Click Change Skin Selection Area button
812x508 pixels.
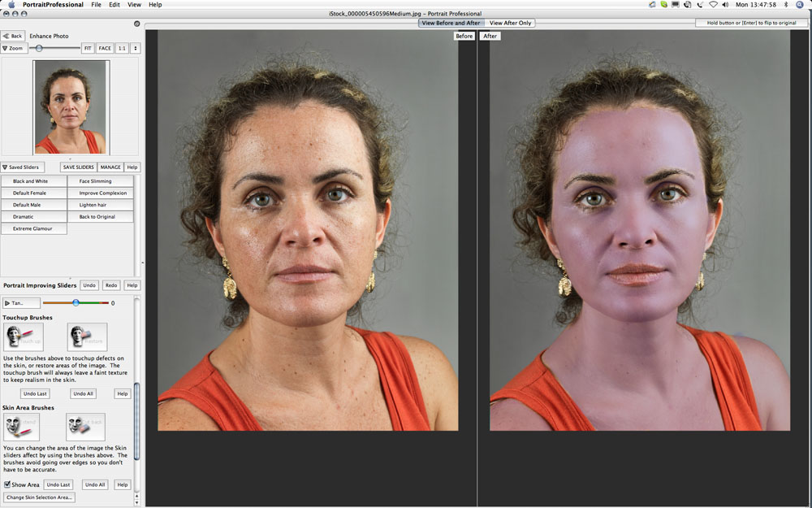click(x=39, y=497)
